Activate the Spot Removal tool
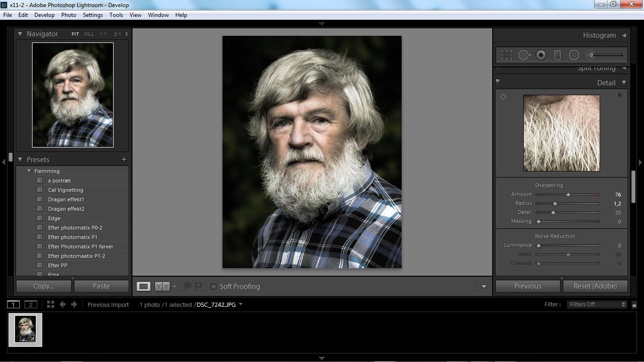The image size is (644, 362). pos(524,55)
